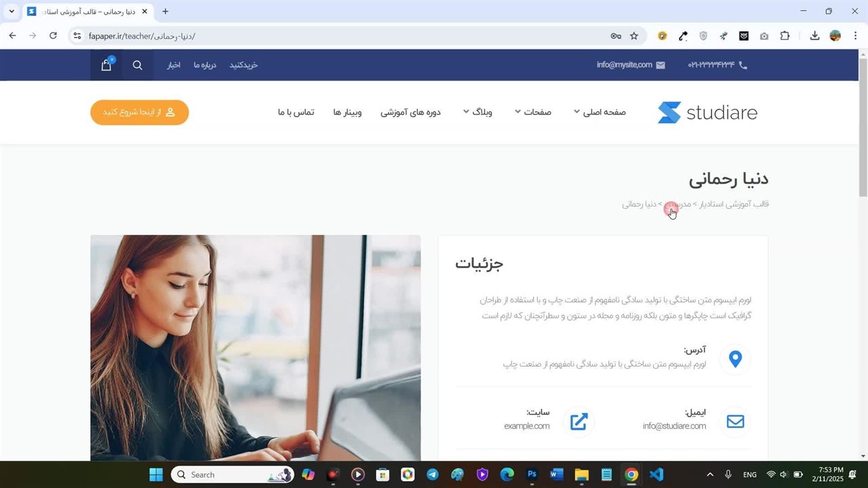
Task: Reload the current page
Action: click(x=53, y=36)
